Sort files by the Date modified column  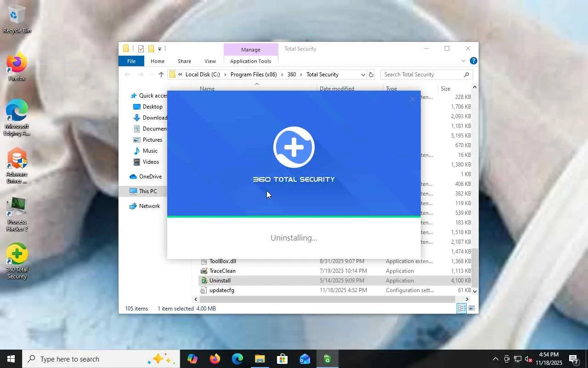tap(337, 88)
